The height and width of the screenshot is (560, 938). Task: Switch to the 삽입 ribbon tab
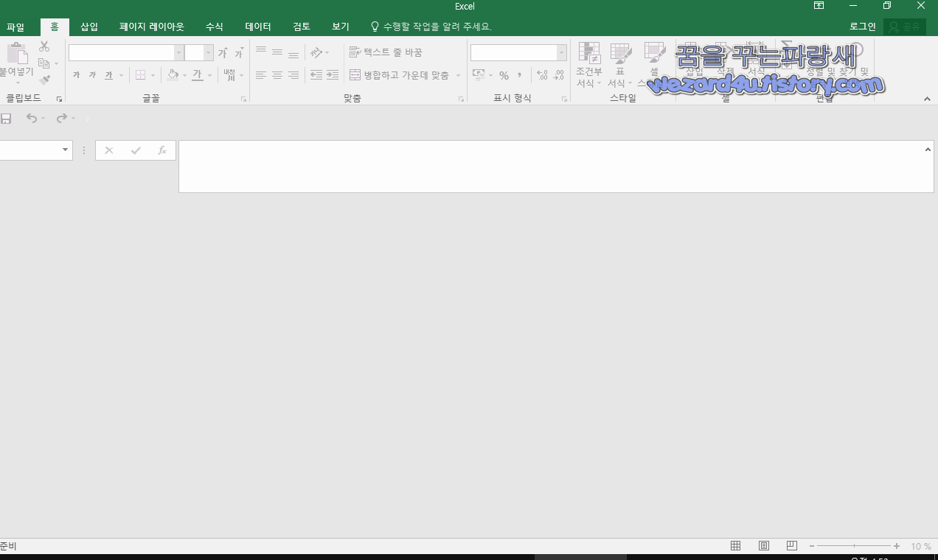(88, 27)
